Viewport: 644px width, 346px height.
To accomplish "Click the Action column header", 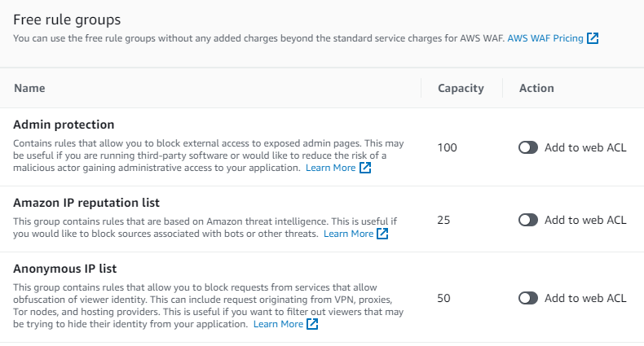I will pos(536,88).
